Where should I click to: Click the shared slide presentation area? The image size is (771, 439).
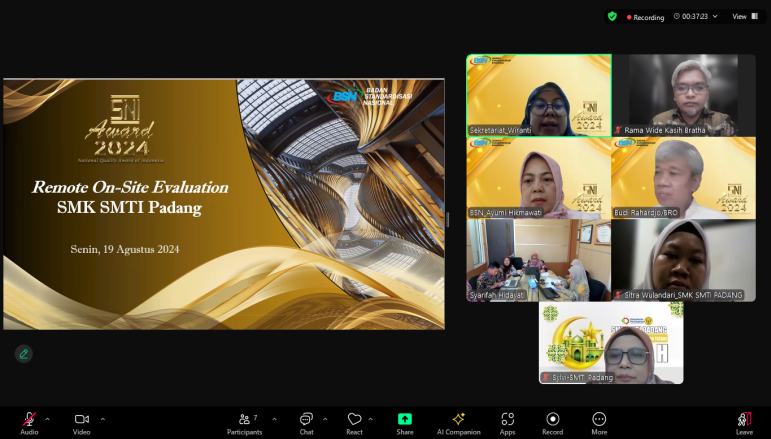pyautogui.click(x=224, y=204)
